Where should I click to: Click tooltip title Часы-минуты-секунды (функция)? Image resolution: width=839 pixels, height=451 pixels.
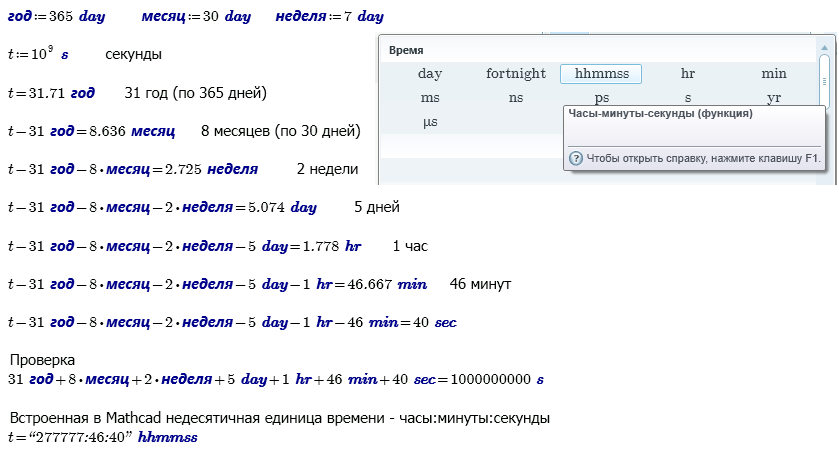click(660, 113)
